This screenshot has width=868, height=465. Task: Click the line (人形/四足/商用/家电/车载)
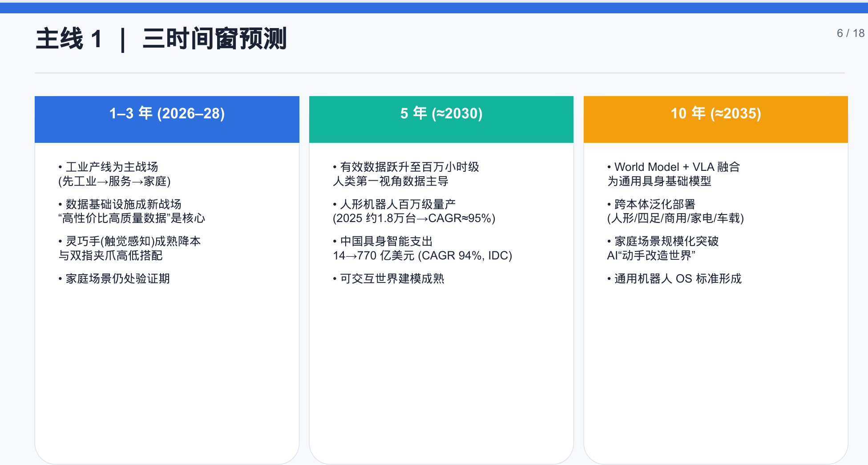click(675, 218)
